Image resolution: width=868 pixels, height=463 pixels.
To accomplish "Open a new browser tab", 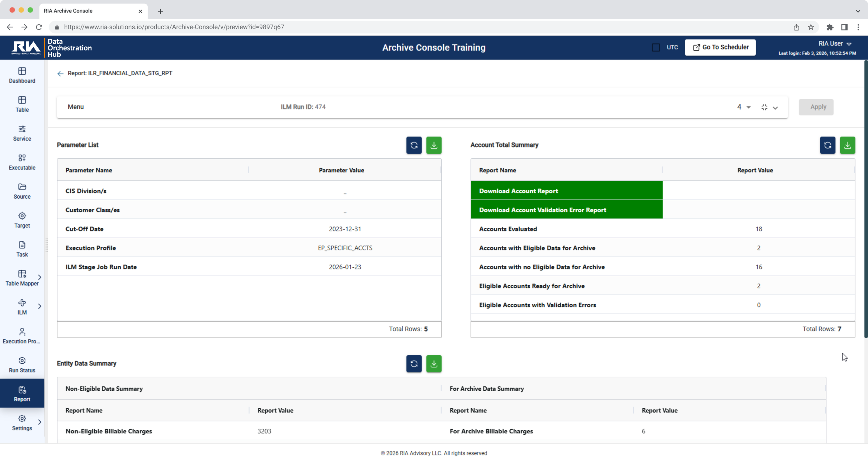I will (x=160, y=11).
